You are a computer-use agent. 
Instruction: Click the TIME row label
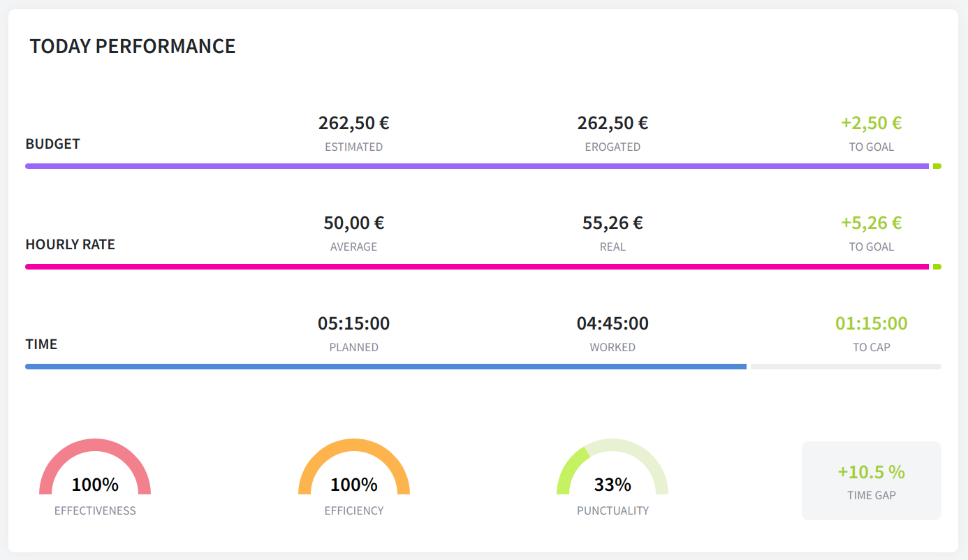[x=42, y=344]
